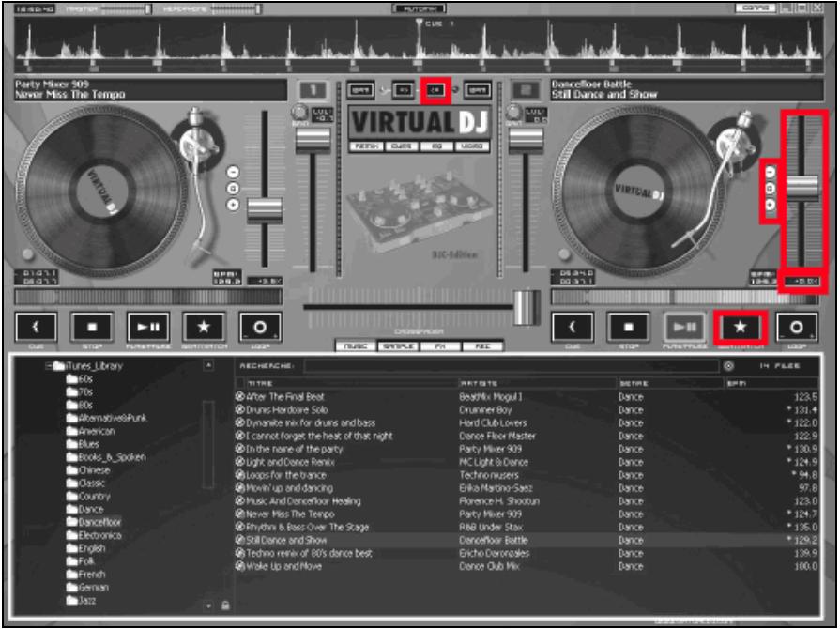Switch to the Remix tab

click(x=366, y=146)
